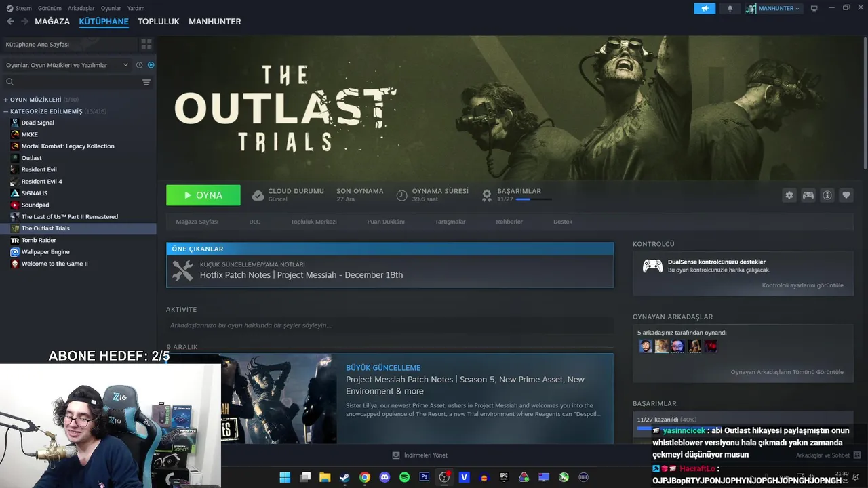Open Hotfix Patch Notes announcement
The width and height of the screenshot is (868, 488).
click(390, 271)
